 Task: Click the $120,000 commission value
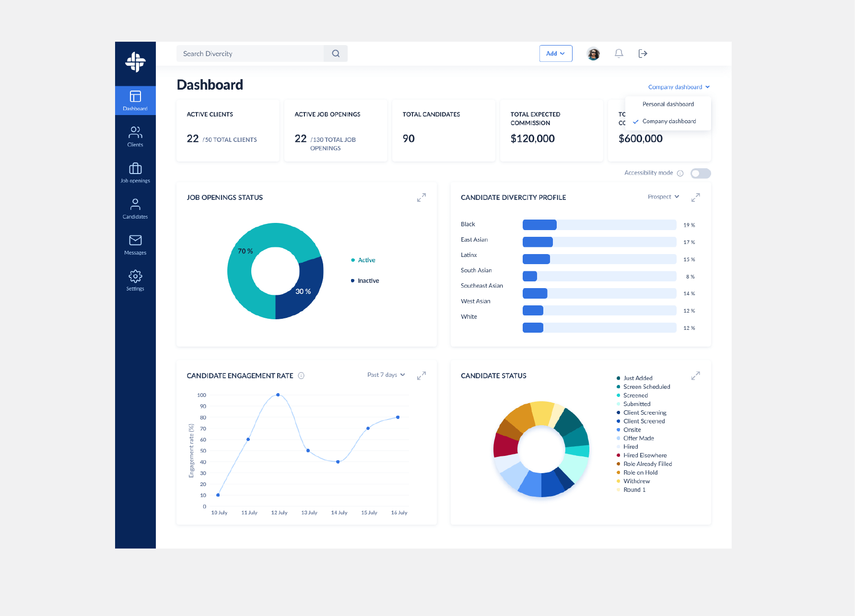pyautogui.click(x=532, y=139)
